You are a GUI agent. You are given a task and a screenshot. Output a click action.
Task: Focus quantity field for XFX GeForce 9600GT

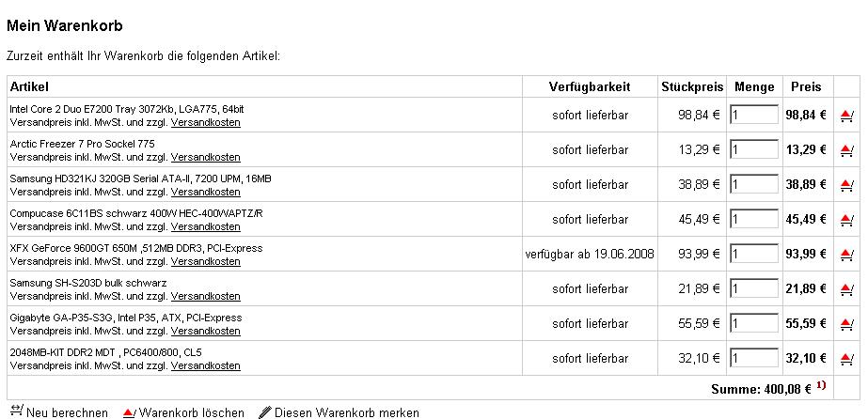[754, 255]
